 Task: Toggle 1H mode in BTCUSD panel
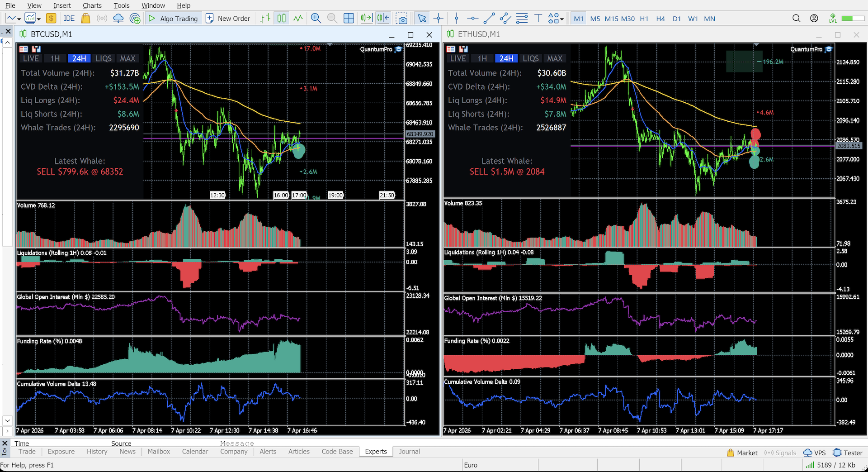coord(55,58)
